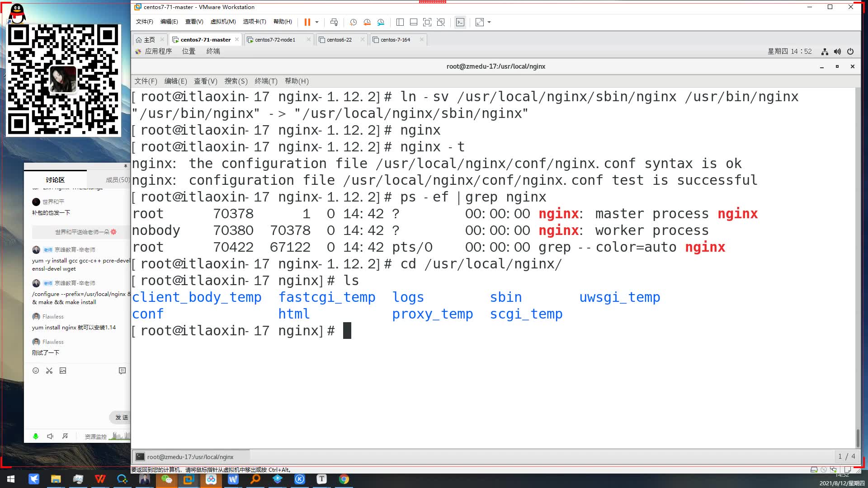Image resolution: width=868 pixels, height=488 pixels.
Task: Toggle the console view icon in toolbar
Action: tap(460, 22)
